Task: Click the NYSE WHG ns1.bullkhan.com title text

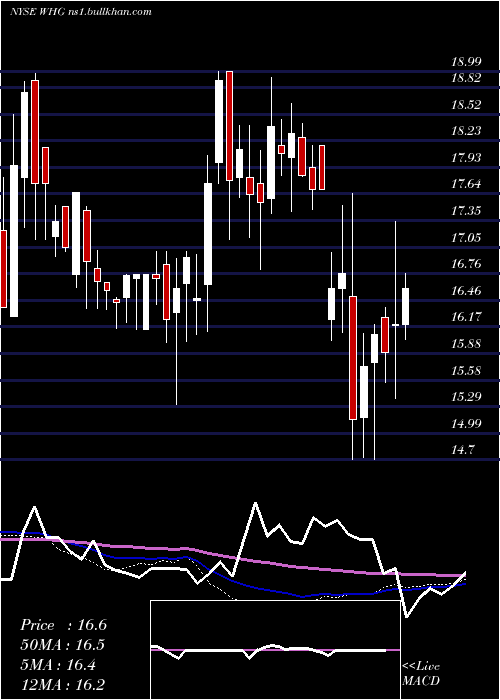Action: pyautogui.click(x=81, y=12)
